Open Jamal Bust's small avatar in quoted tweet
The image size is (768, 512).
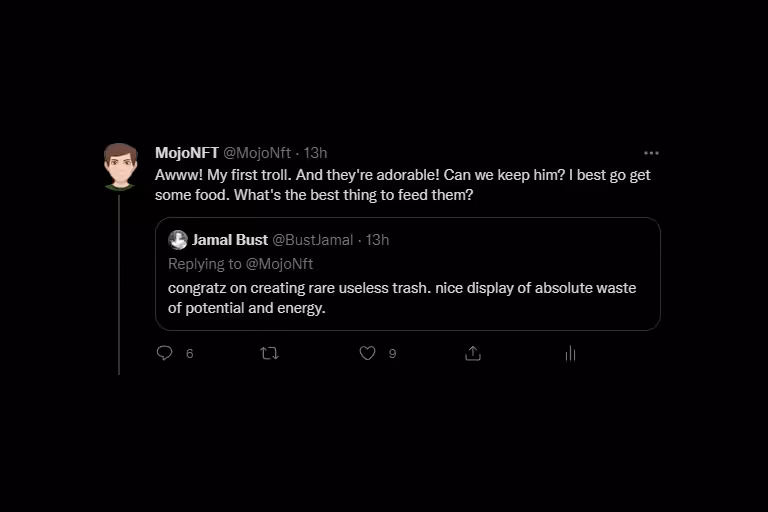click(x=178, y=240)
